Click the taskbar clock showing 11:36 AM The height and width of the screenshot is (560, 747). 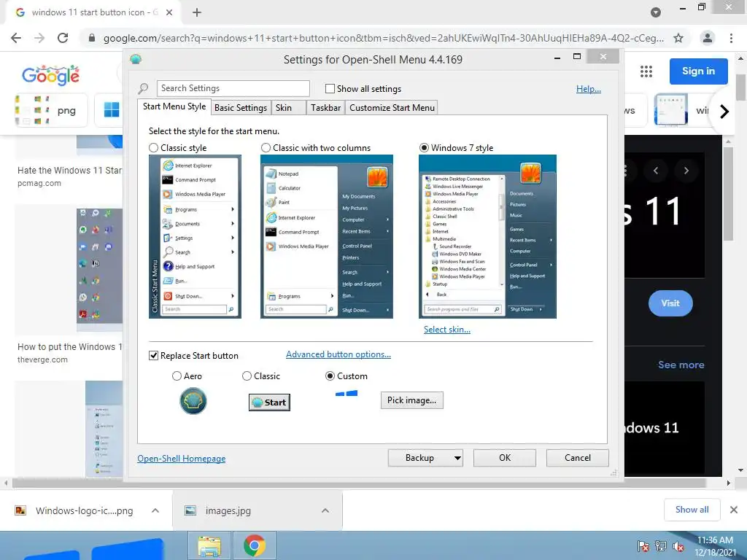(x=715, y=546)
